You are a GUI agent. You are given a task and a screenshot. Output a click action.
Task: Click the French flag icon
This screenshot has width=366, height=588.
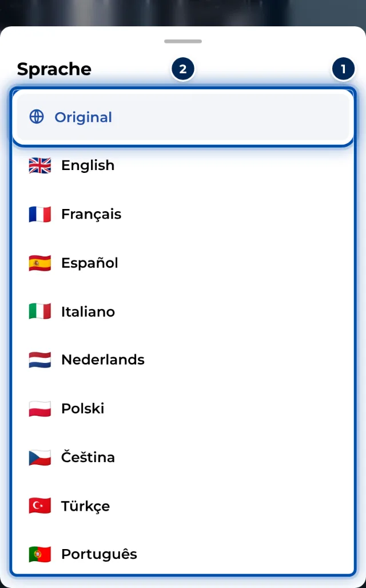coord(39,215)
